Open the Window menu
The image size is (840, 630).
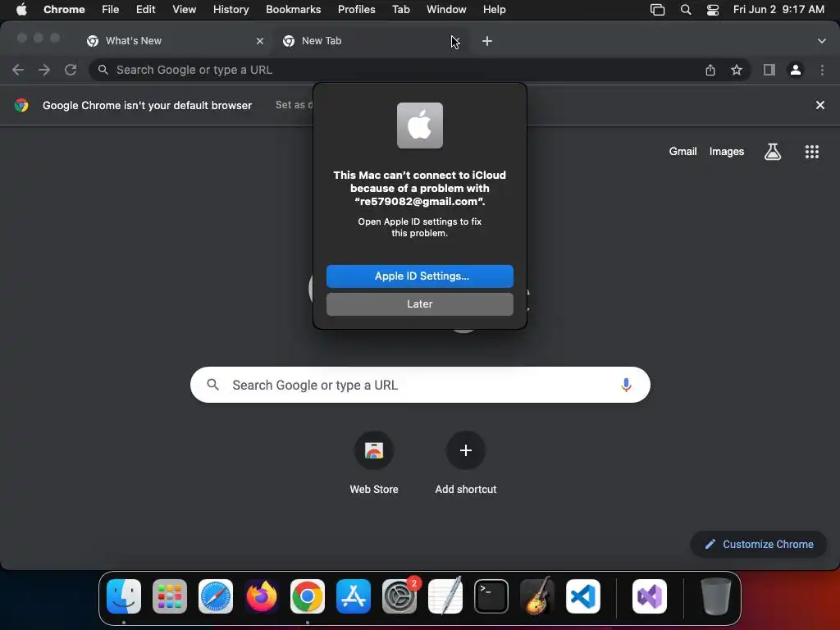(446, 9)
